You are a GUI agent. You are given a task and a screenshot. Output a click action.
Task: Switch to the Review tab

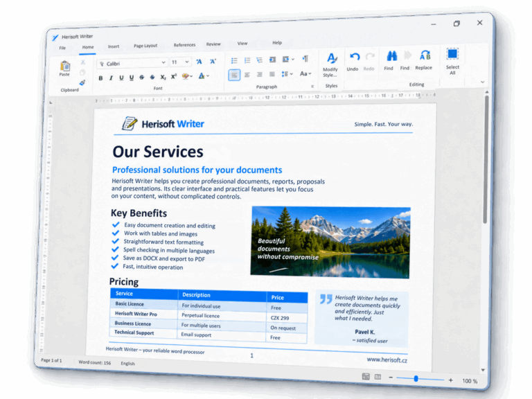[213, 44]
